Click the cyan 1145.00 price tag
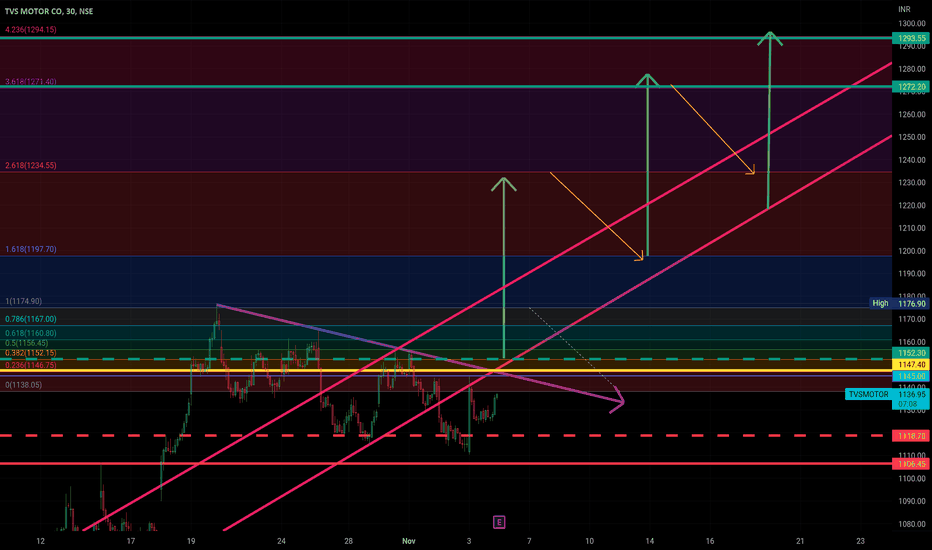 point(911,376)
